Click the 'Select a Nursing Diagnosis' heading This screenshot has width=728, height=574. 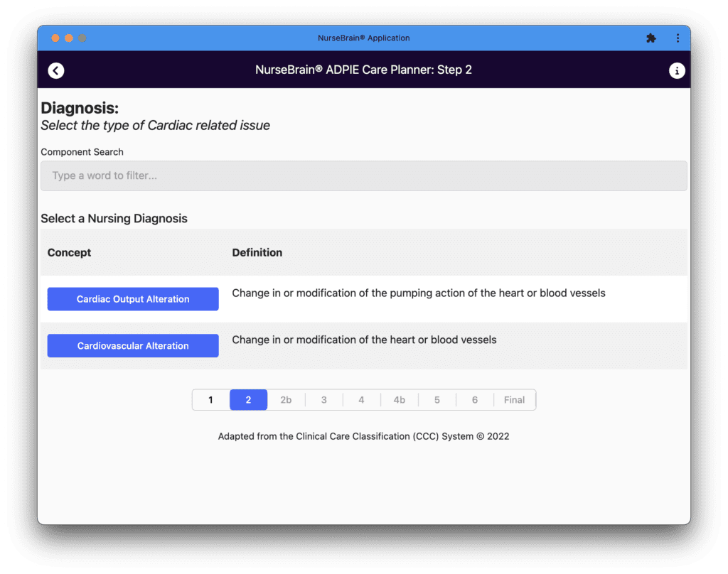[114, 219]
